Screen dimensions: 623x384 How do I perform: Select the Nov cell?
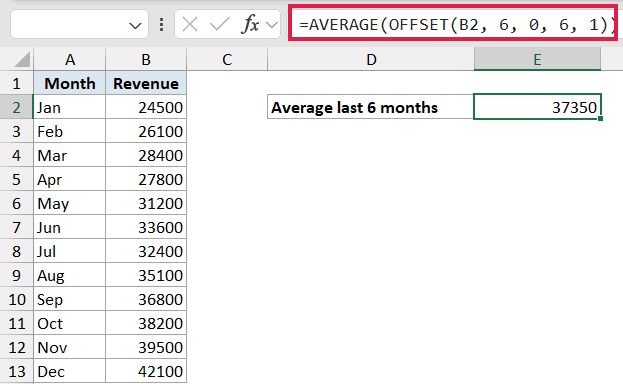pos(70,347)
